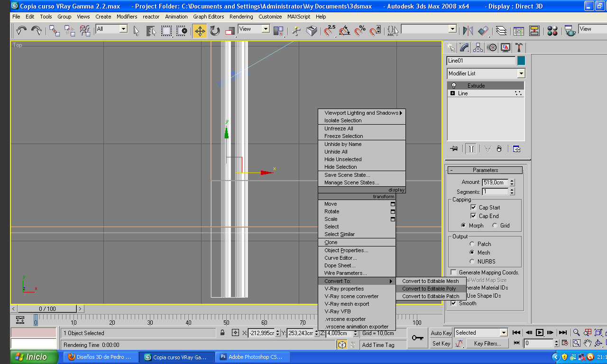
Task: Toggle the 2.5D Snaps magnet
Action: [x=330, y=31]
